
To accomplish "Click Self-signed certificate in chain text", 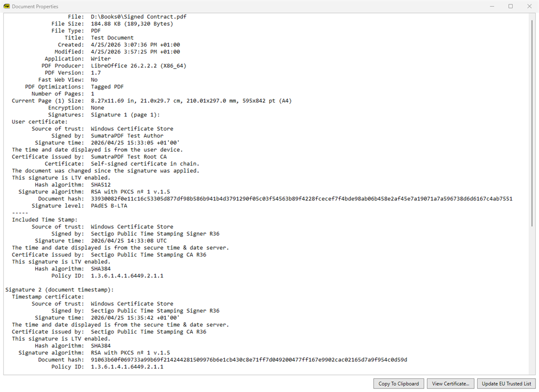I will (145, 164).
